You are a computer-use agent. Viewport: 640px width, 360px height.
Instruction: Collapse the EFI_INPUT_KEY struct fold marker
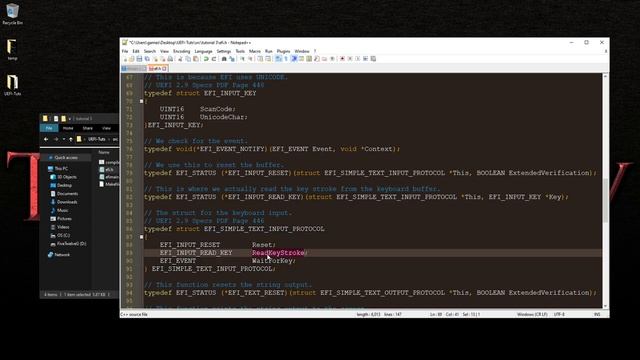[141, 101]
